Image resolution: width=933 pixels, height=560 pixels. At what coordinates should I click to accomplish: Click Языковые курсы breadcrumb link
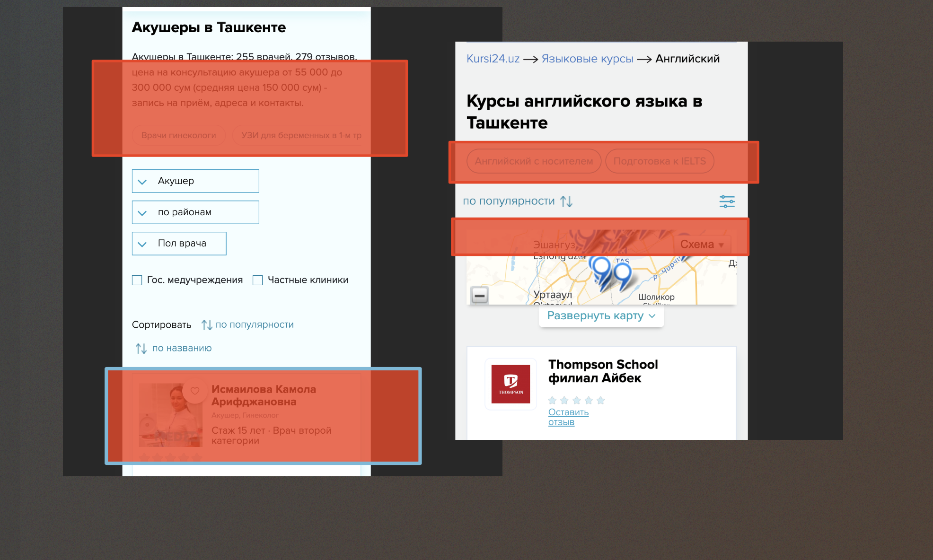click(587, 59)
